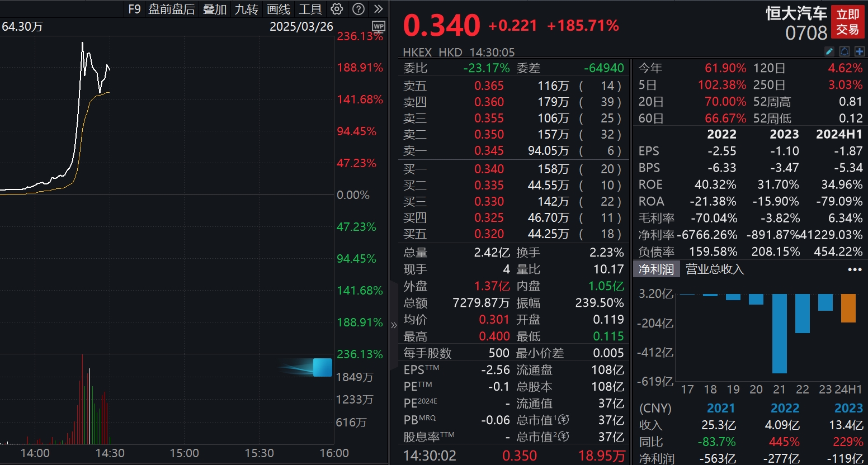Click 最低 value 0.115
The width and height of the screenshot is (868, 465).
[x=608, y=336]
